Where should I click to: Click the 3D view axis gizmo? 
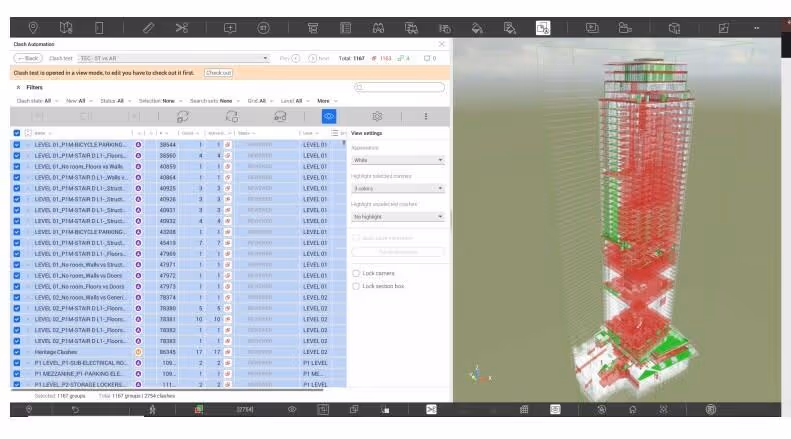point(480,375)
